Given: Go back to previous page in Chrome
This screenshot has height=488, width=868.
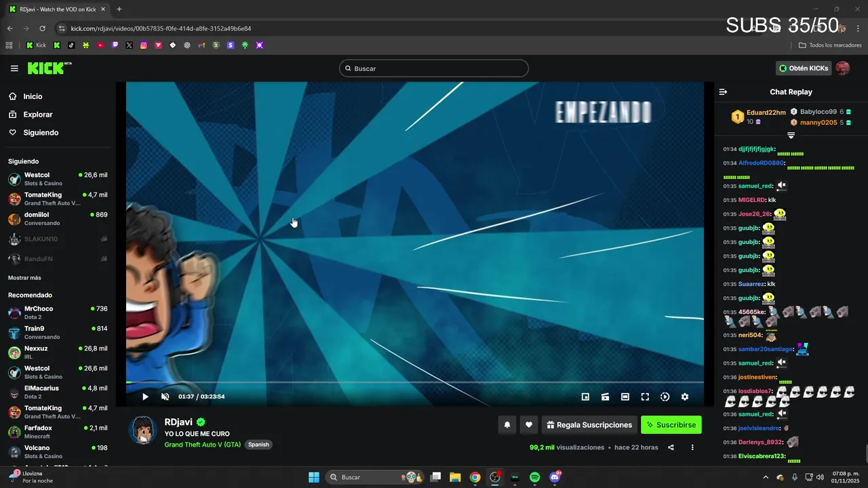Looking at the screenshot, I should click(x=9, y=28).
